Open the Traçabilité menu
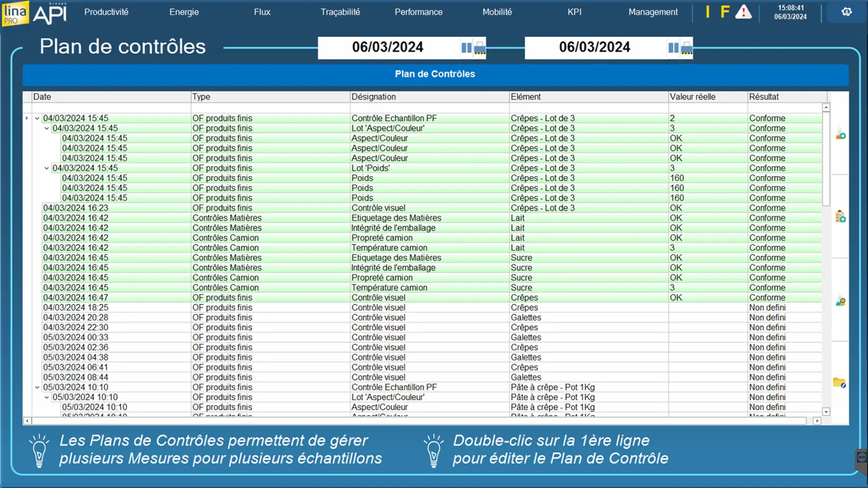This screenshot has height=488, width=868. (x=340, y=12)
